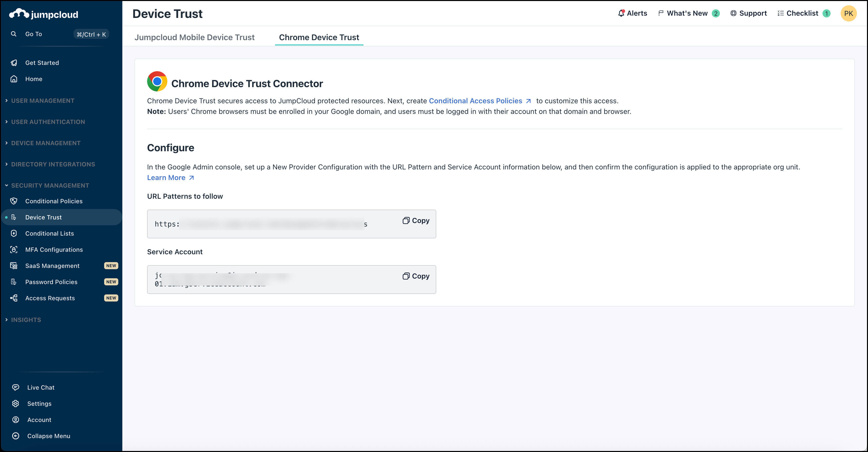Image resolution: width=868 pixels, height=452 pixels.
Task: Click the MFA Configurations icon
Action: (14, 249)
